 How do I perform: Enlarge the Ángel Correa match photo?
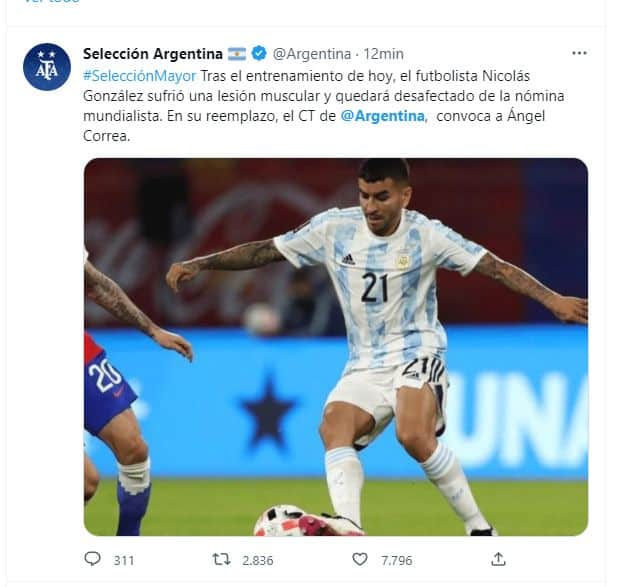coord(336,347)
